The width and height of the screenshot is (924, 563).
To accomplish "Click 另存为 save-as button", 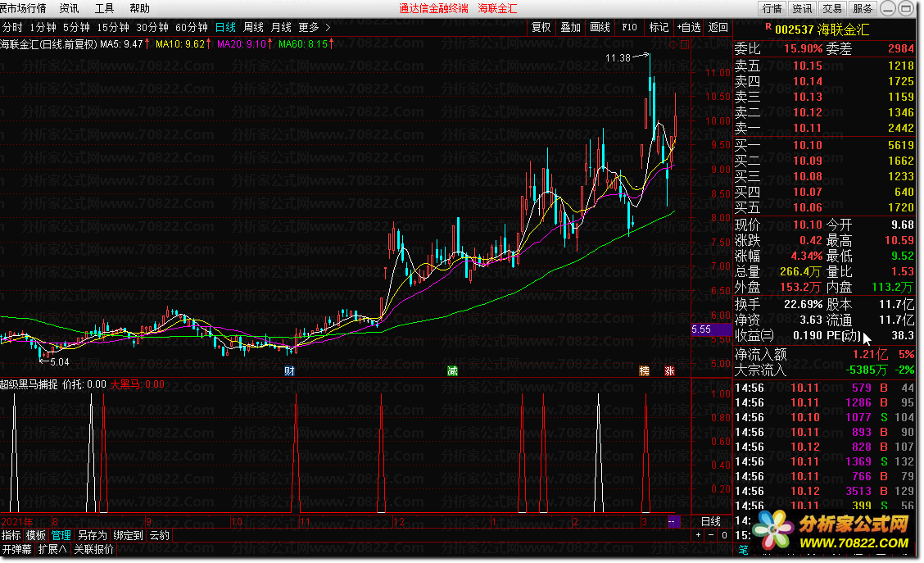I will pos(93,535).
